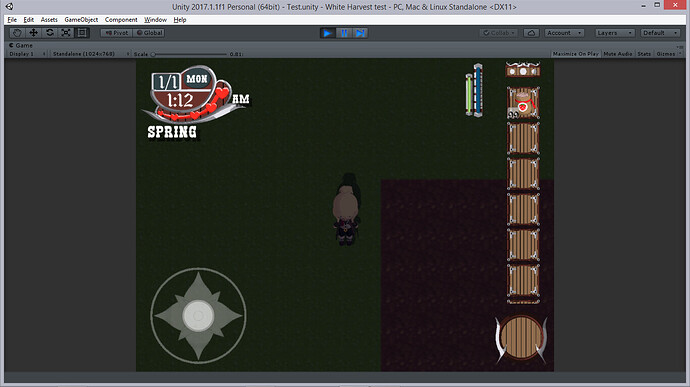Expand the Standalone resolution dropdown
The height and width of the screenshot is (387, 690).
pyautogui.click(x=90, y=54)
